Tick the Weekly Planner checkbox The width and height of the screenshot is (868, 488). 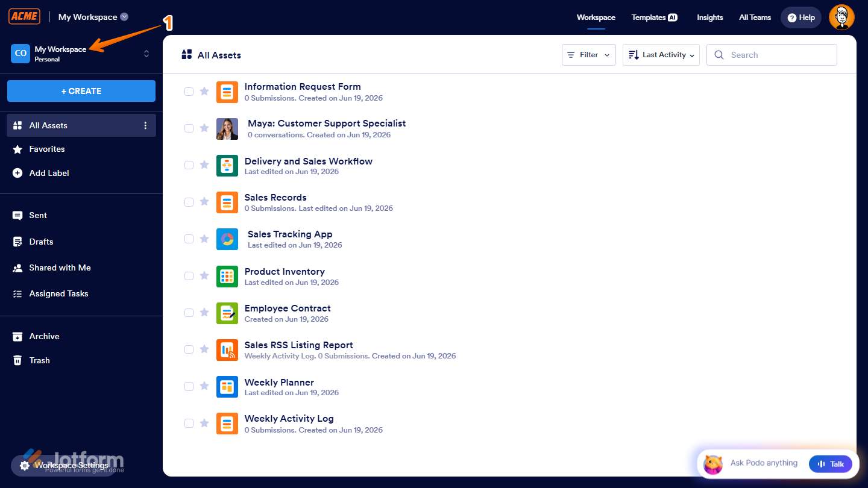(189, 386)
